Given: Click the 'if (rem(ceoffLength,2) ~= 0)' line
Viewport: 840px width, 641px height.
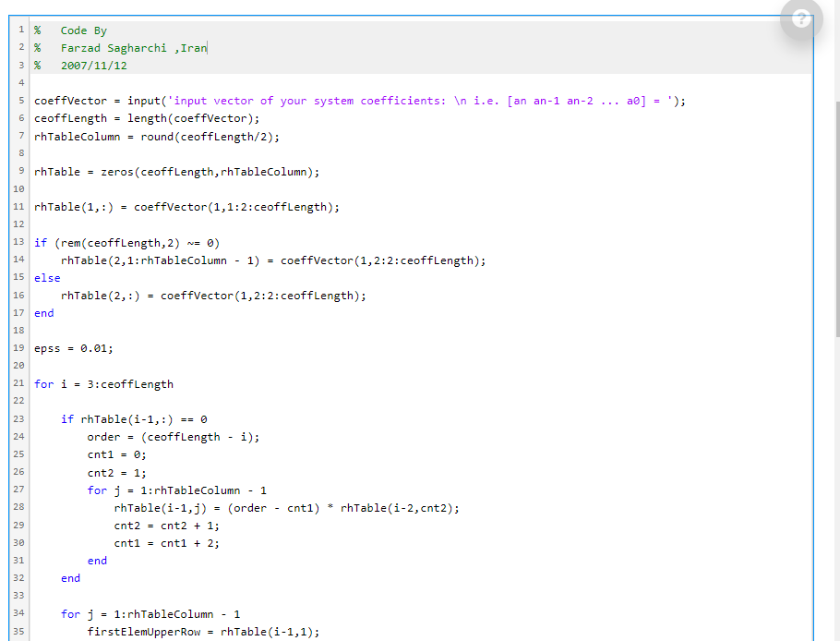Looking at the screenshot, I should [126, 243].
